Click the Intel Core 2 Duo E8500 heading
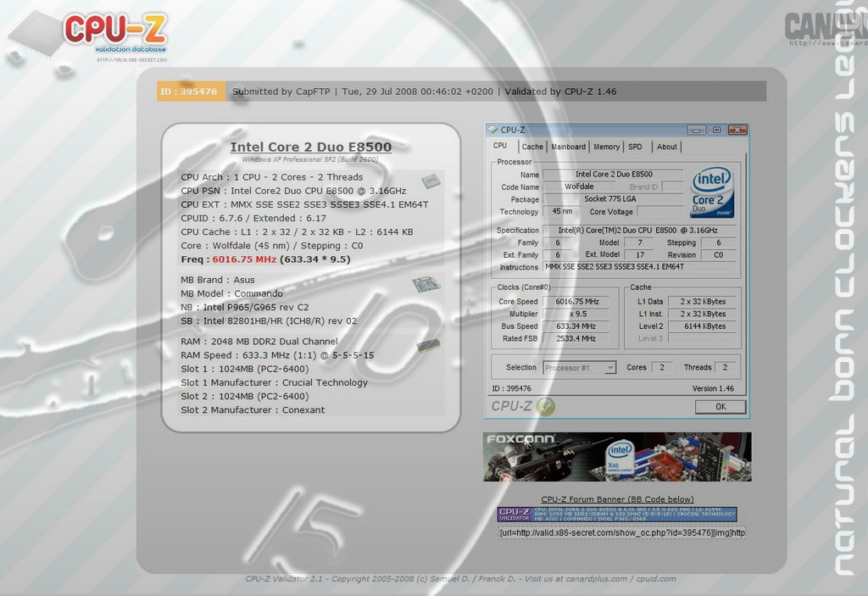This screenshot has width=868, height=596. pyautogui.click(x=310, y=147)
